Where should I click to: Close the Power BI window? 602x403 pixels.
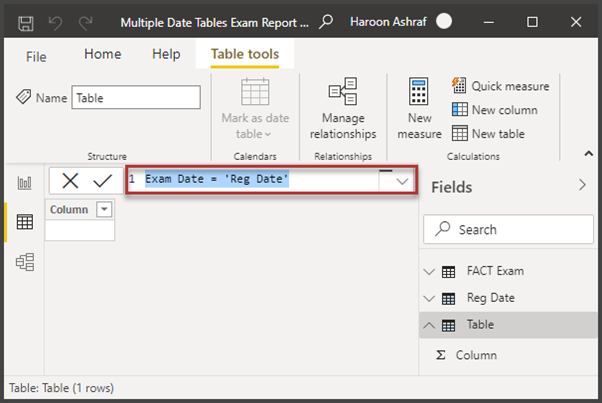576,22
